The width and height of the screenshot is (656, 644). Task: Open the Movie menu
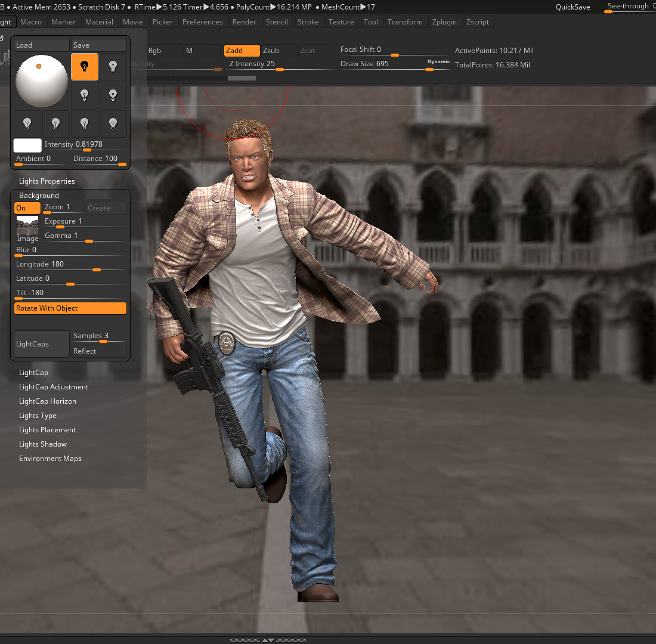[x=132, y=21]
